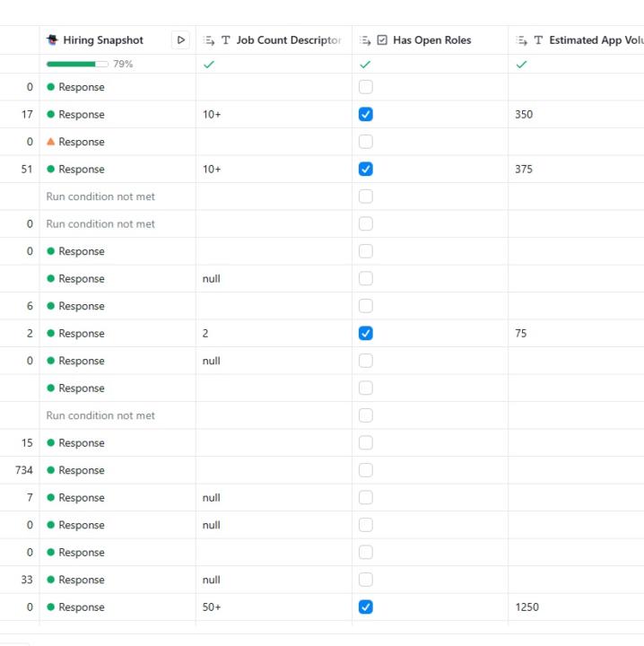Image resolution: width=644 pixels, height=646 pixels.
Task: Uncheck the Has Open Roles box with 75 volume
Action: point(365,334)
